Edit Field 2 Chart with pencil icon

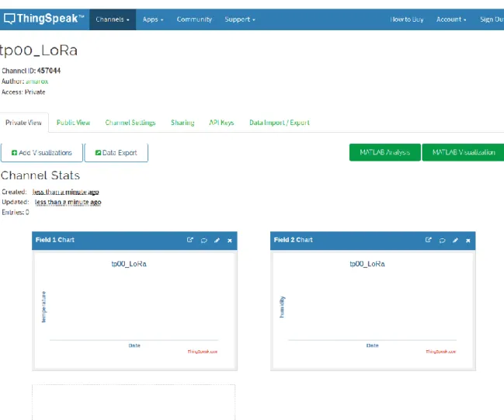coord(455,240)
